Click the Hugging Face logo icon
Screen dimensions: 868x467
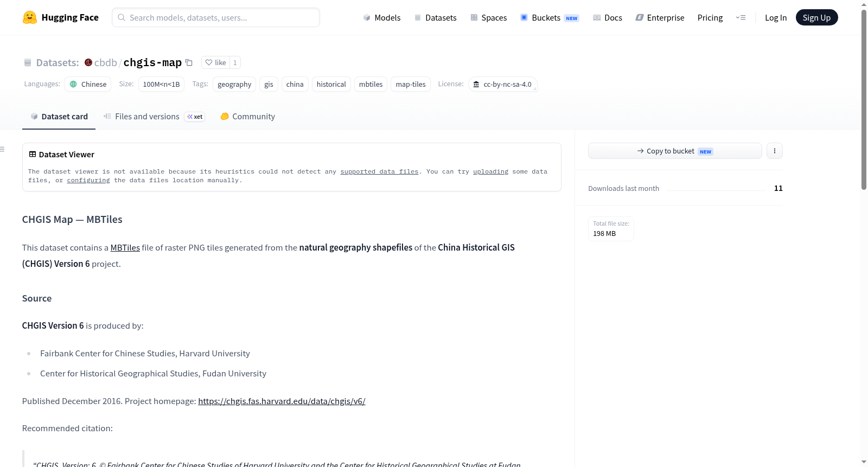pyautogui.click(x=30, y=17)
